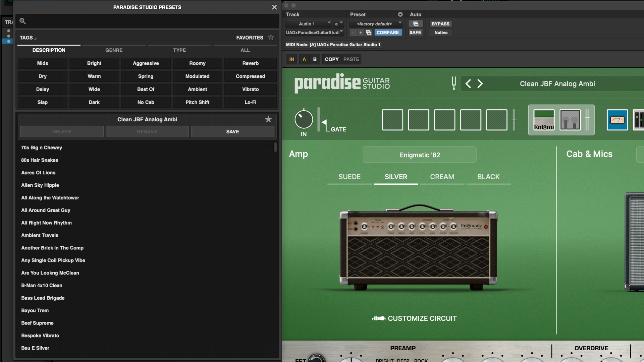
Task: Save the current preset with SAVE
Action: click(232, 131)
